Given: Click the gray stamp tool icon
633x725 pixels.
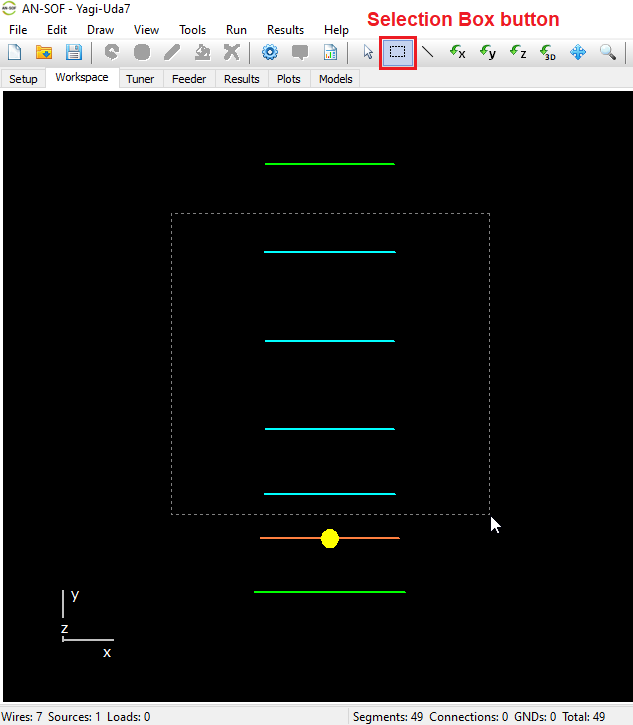Looking at the screenshot, I should click(202, 52).
